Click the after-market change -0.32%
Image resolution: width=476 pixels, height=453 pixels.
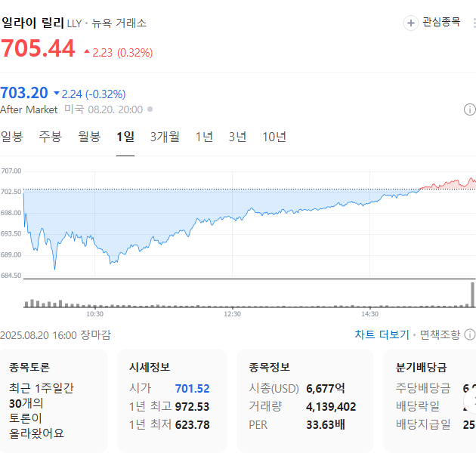coord(106,94)
